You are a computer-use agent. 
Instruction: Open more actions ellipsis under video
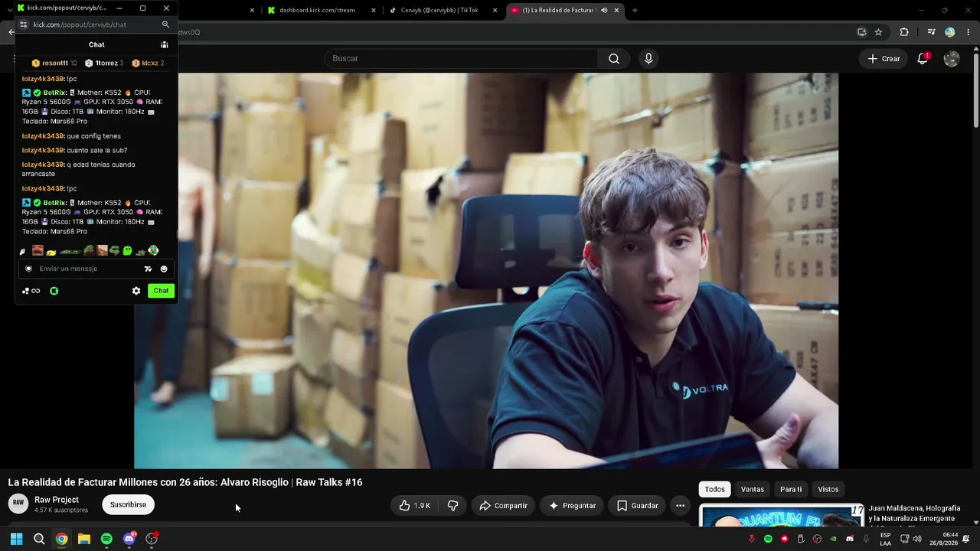(680, 505)
